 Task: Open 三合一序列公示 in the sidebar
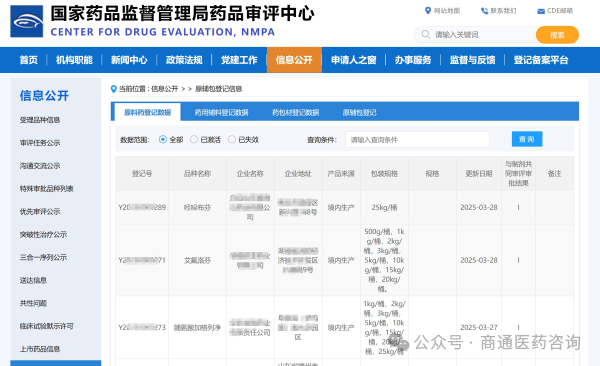tap(43, 257)
